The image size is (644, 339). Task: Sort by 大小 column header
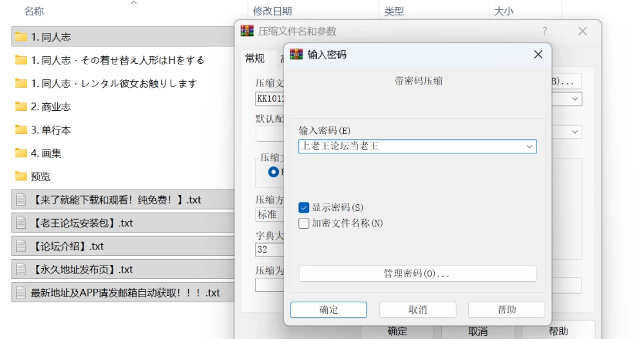click(x=504, y=11)
